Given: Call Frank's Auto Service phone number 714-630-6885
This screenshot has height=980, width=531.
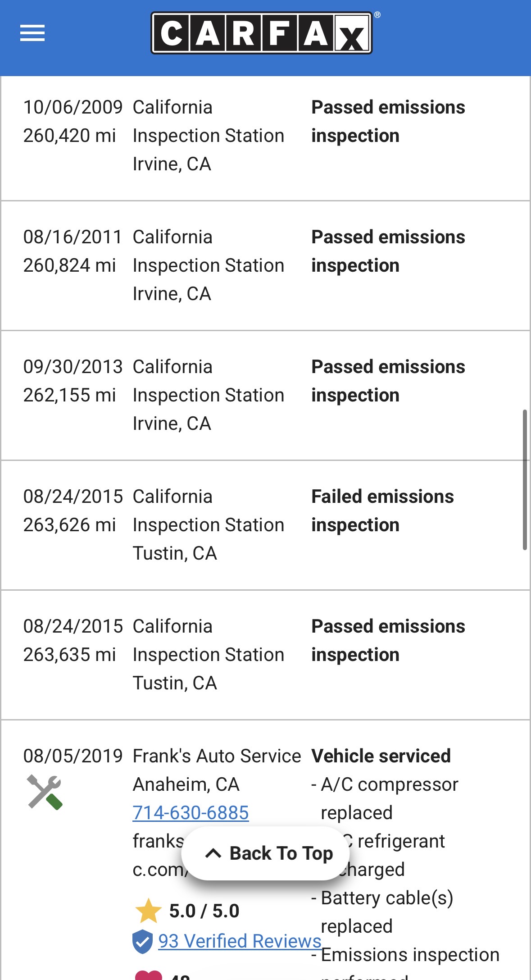Looking at the screenshot, I should click(x=191, y=813).
